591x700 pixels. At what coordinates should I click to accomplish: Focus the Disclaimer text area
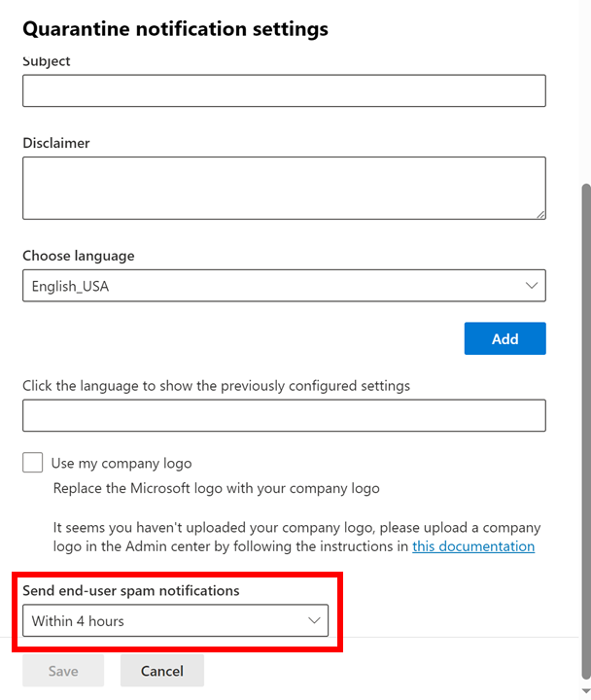[284, 188]
